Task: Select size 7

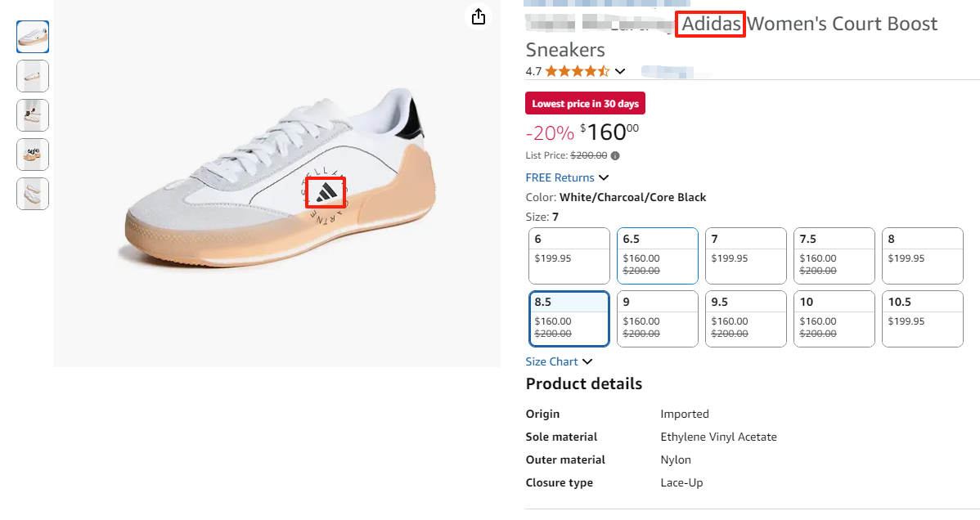Action: tap(745, 255)
